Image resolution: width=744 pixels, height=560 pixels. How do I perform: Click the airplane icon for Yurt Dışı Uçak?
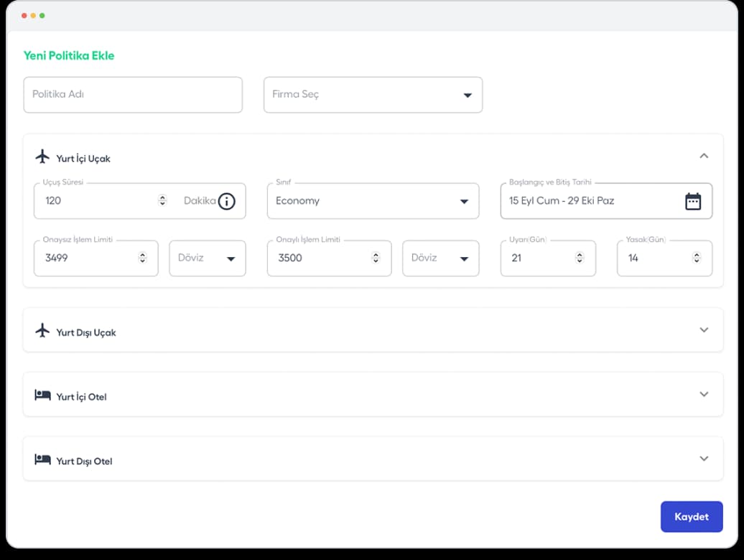click(42, 330)
